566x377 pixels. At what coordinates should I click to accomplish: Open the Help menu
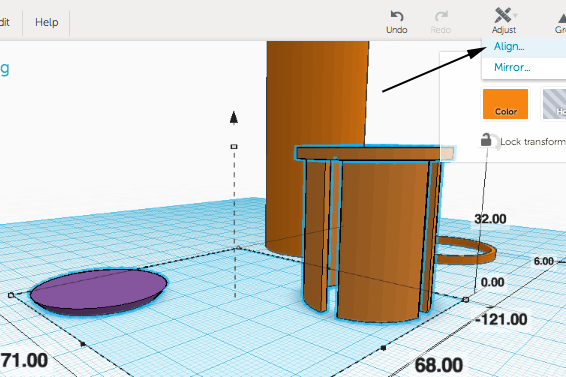[47, 22]
